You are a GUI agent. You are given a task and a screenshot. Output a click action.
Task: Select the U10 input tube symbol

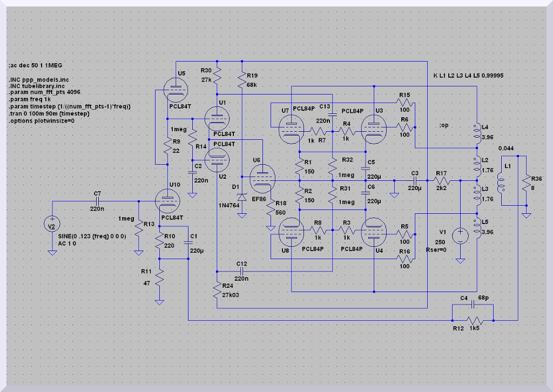coord(167,200)
